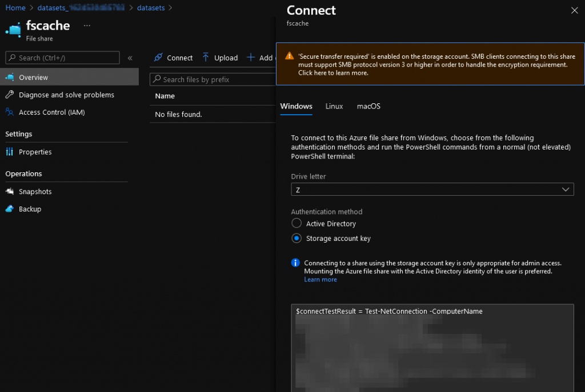Switch to the macOS tab
Viewport: 585px width, 392px height.
pyautogui.click(x=368, y=106)
